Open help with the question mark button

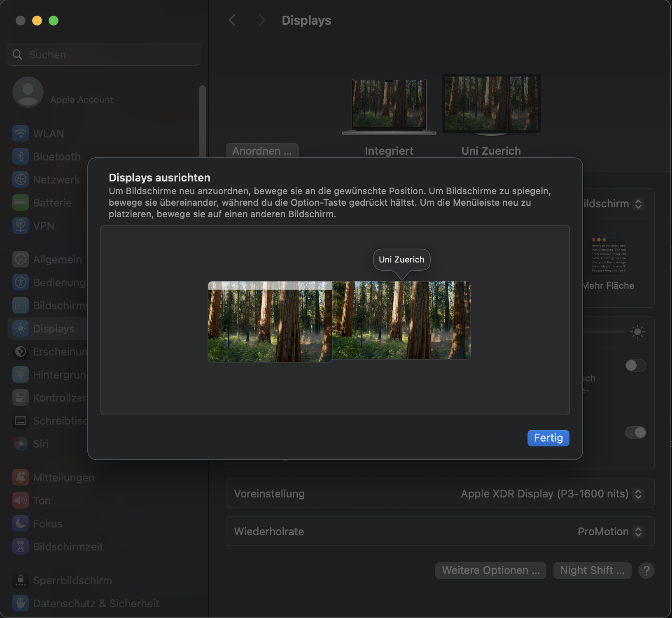(646, 570)
